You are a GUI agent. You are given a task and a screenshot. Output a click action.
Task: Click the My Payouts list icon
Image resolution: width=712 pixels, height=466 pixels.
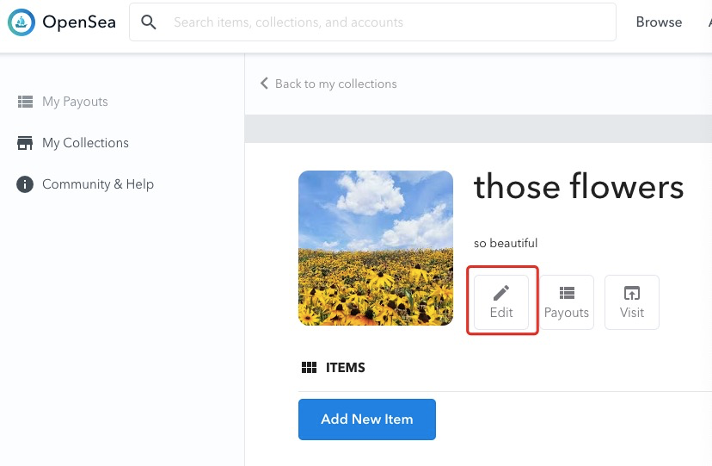click(25, 102)
